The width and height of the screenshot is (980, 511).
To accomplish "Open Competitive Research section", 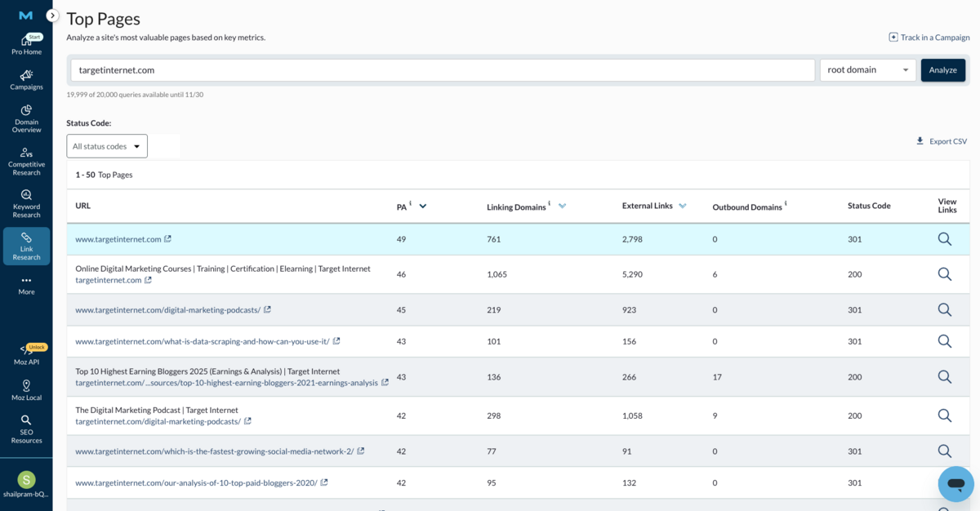I will click(x=26, y=162).
